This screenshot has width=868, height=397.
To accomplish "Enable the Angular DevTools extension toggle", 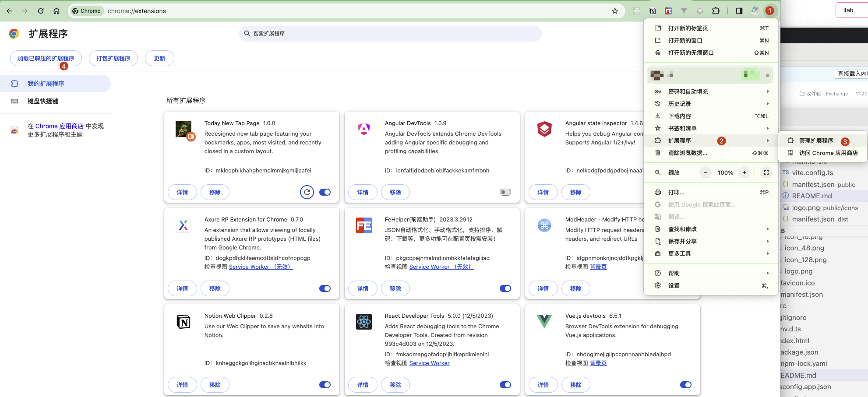I will click(x=505, y=192).
